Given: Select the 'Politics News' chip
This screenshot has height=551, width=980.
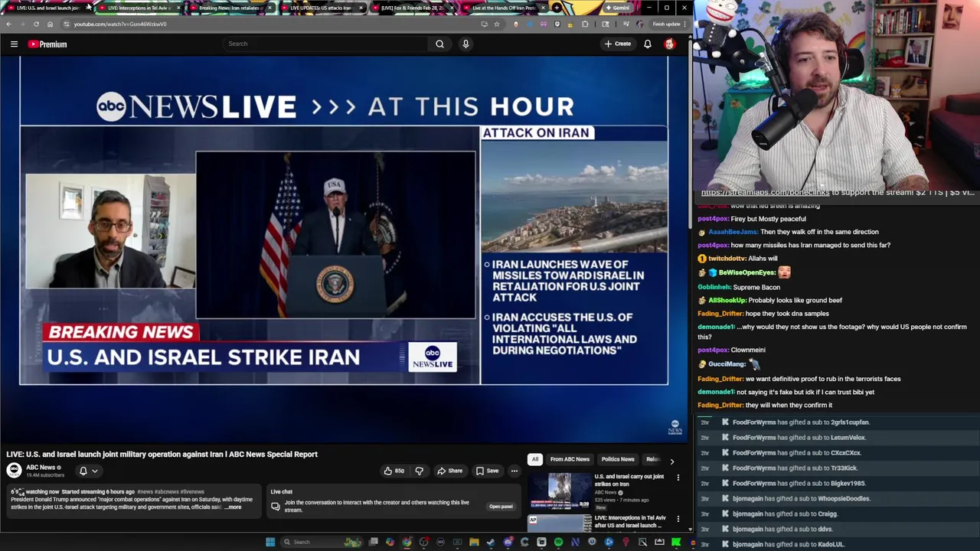Looking at the screenshot, I should click(x=618, y=459).
